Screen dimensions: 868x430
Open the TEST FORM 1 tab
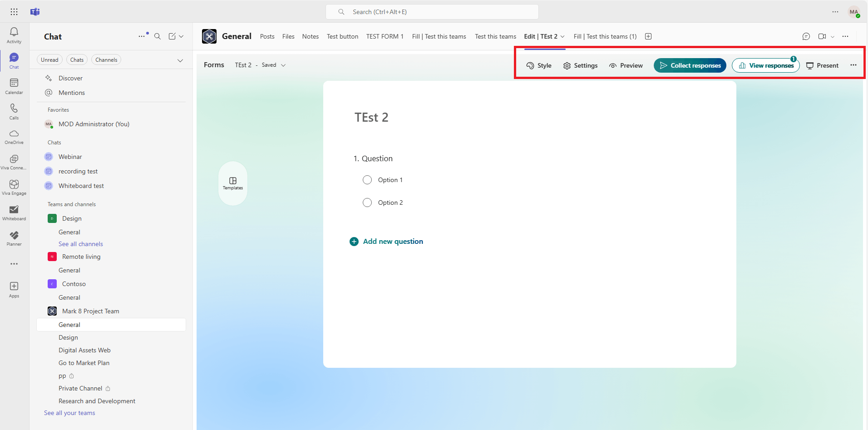click(x=385, y=36)
